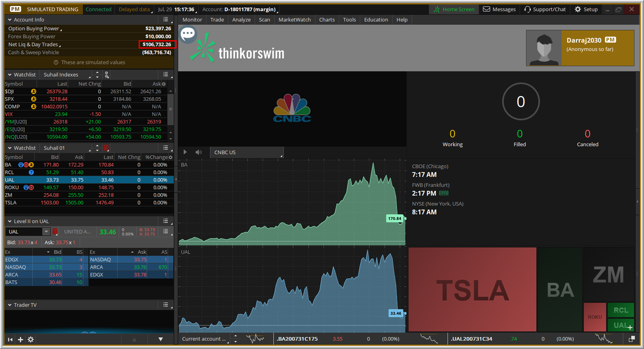This screenshot has width=644, height=349.
Task: Open Delayed data dropdown
Action: pos(135,9)
